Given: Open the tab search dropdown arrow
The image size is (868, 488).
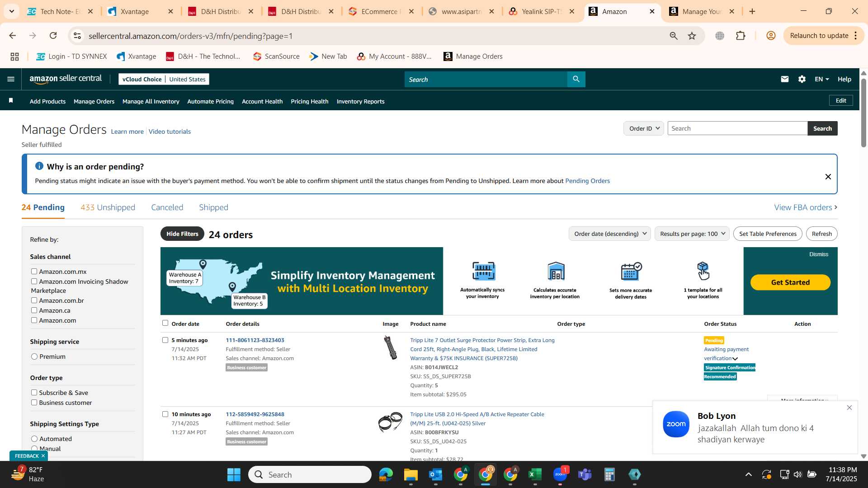Looking at the screenshot, I should click(11, 11).
